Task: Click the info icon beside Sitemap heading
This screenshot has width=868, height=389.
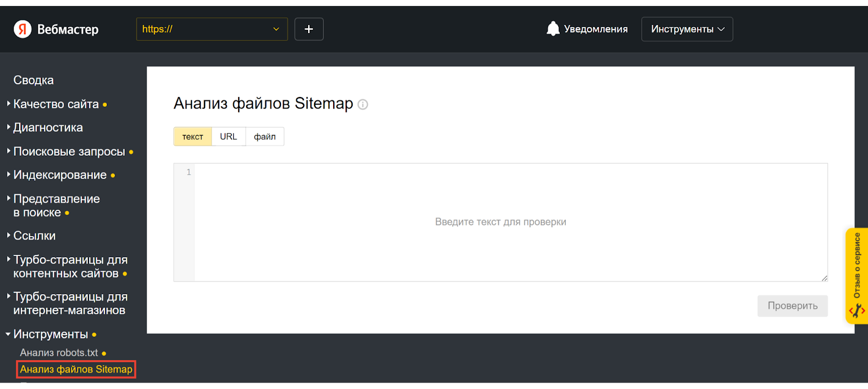Action: (x=363, y=105)
